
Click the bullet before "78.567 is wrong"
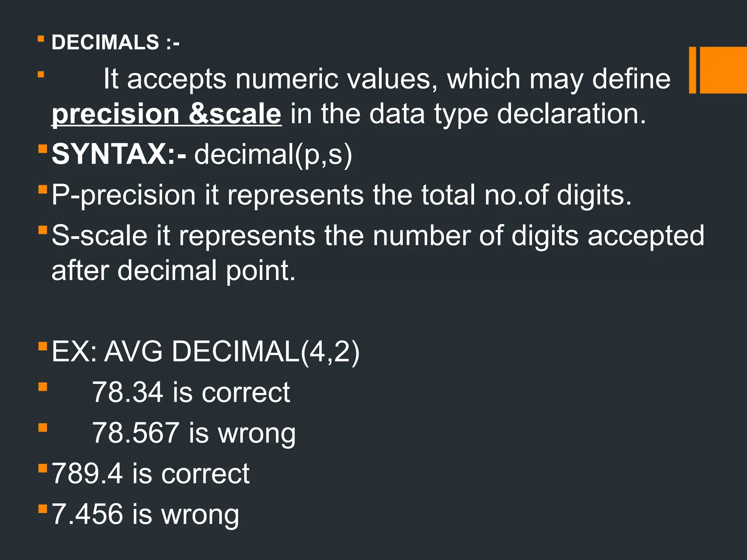43,427
